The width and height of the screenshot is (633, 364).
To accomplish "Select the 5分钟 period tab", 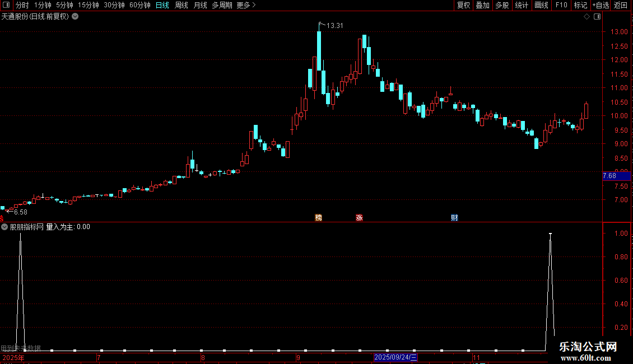I will coord(64,5).
